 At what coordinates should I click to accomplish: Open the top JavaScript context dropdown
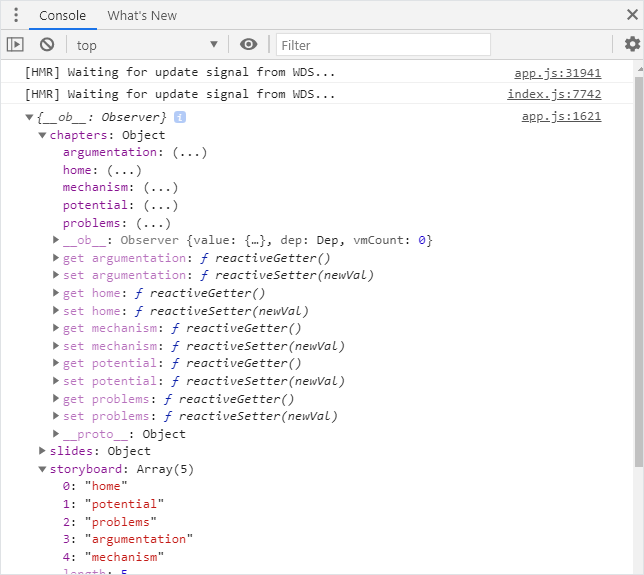(x=146, y=45)
